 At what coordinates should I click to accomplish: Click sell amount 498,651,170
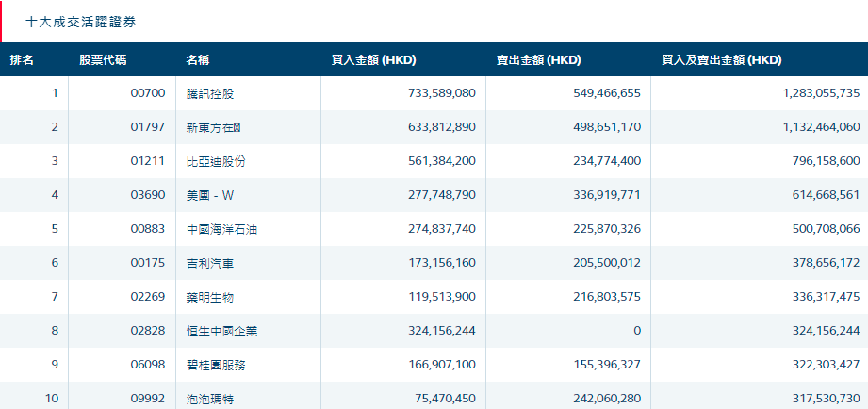(x=607, y=127)
